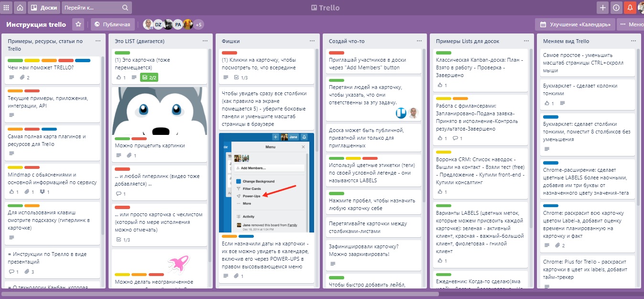644x299 pixels.
Task: Star the board Инструкция trello
Action: 78,24
